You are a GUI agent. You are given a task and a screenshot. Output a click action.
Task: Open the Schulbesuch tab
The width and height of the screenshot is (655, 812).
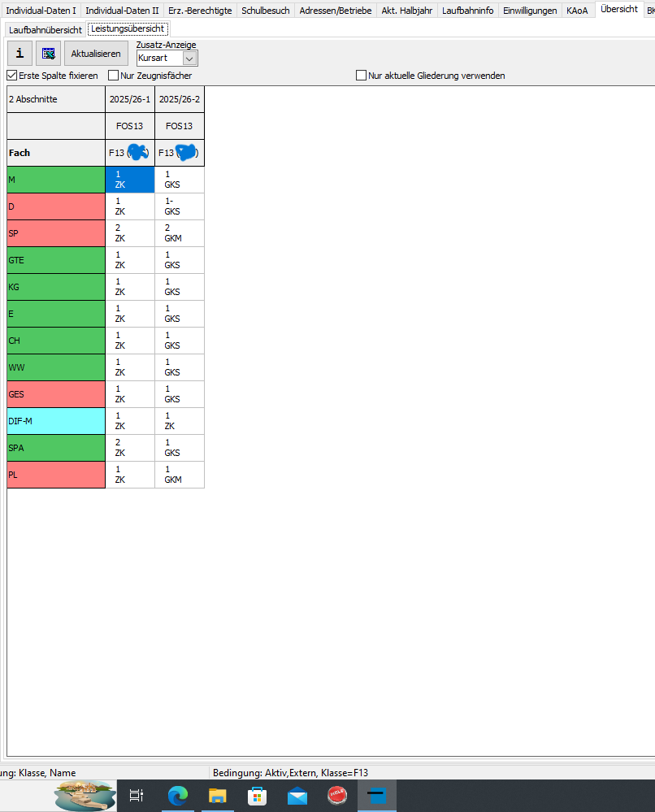pyautogui.click(x=266, y=11)
